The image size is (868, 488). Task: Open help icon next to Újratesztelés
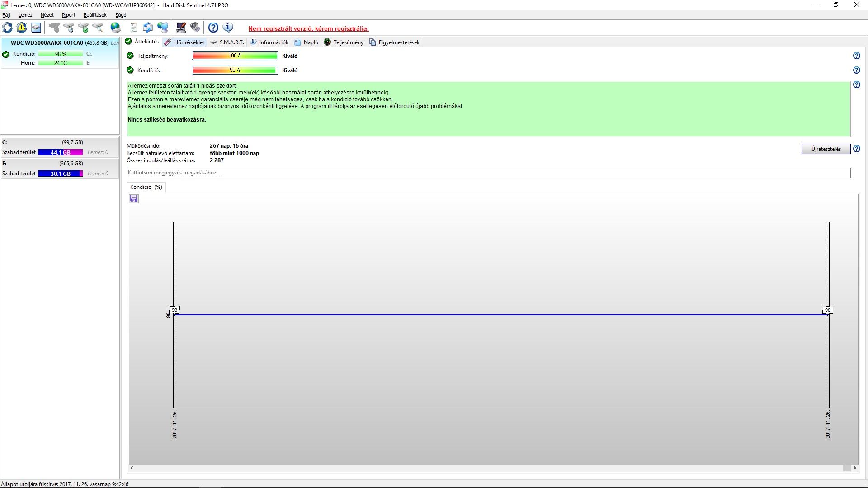(x=856, y=149)
